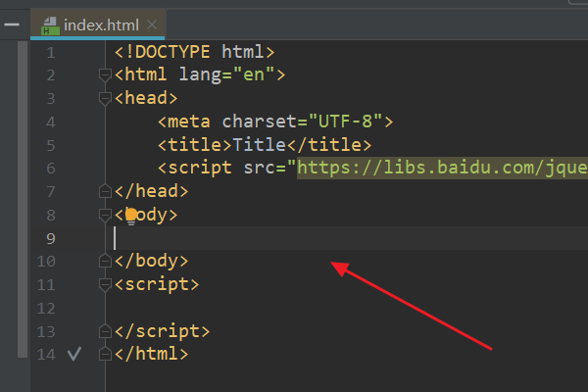Click the </head> closing tag text
The height and width of the screenshot is (392, 588).
pyautogui.click(x=152, y=191)
